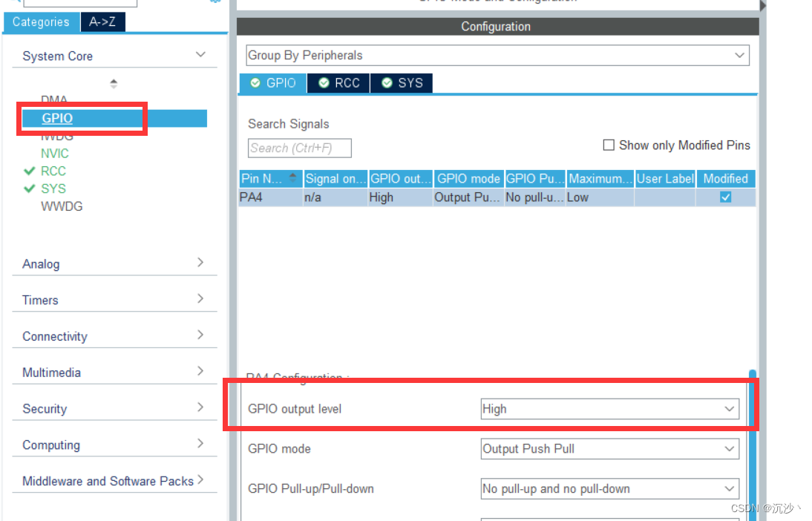Sort by GPIO Pull-up column header

click(535, 179)
